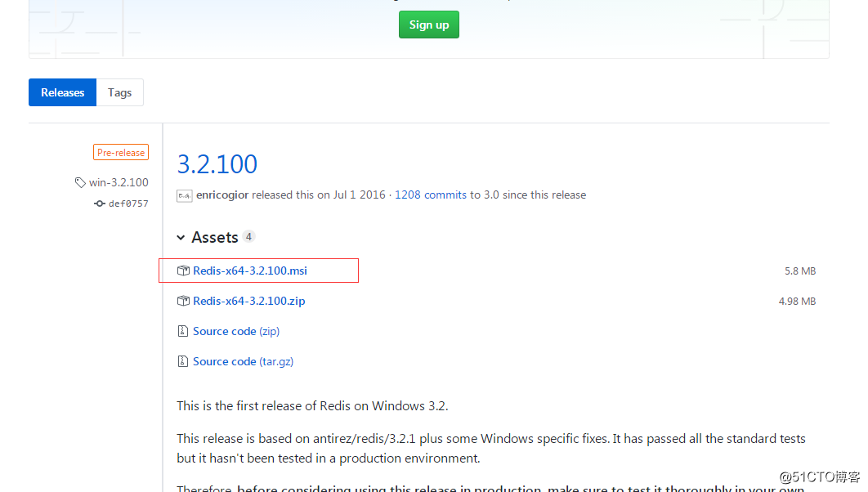This screenshot has width=868, height=492.
Task: Click the 4.98 MB file size text
Action: point(797,301)
